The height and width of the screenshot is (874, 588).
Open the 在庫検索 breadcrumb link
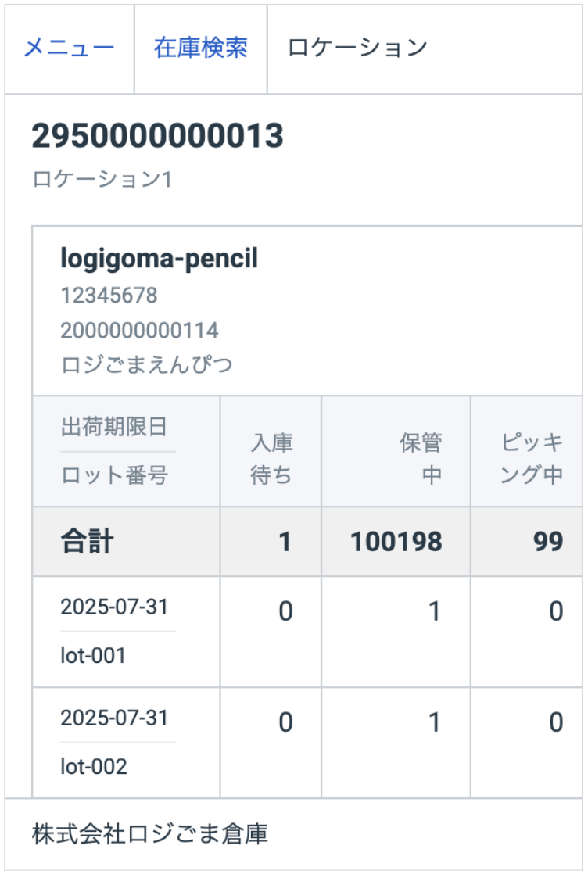tap(201, 48)
